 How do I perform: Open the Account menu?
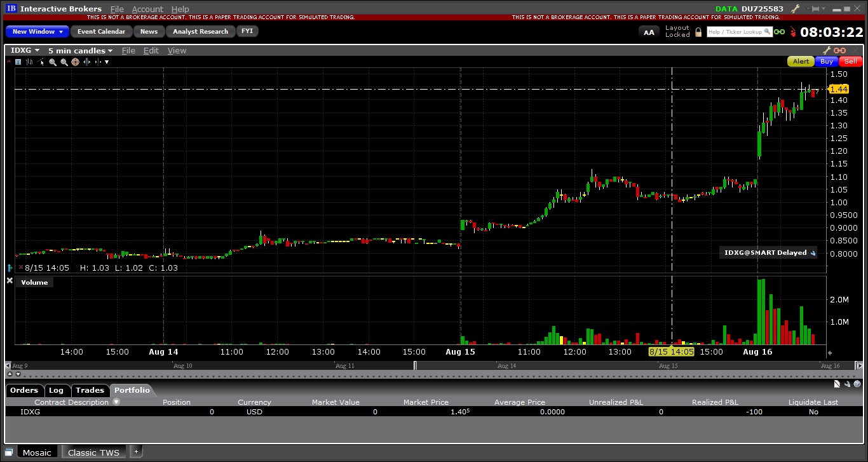point(147,9)
